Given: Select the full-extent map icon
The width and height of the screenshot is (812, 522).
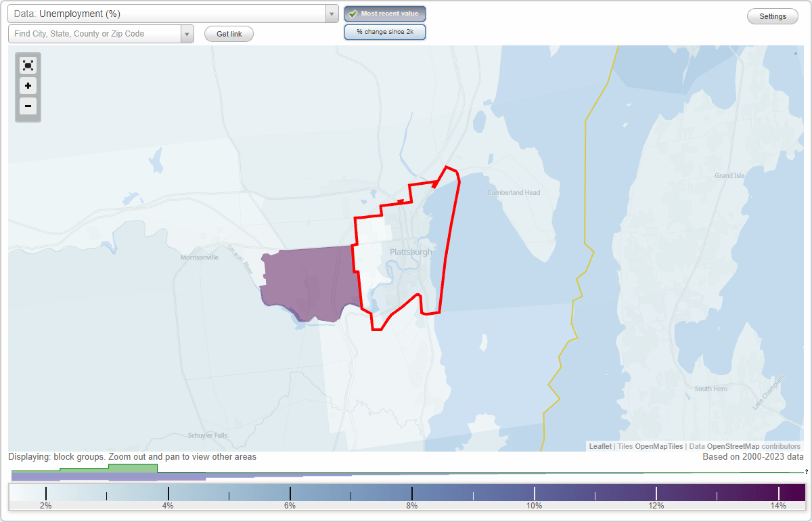Looking at the screenshot, I should [x=28, y=65].
